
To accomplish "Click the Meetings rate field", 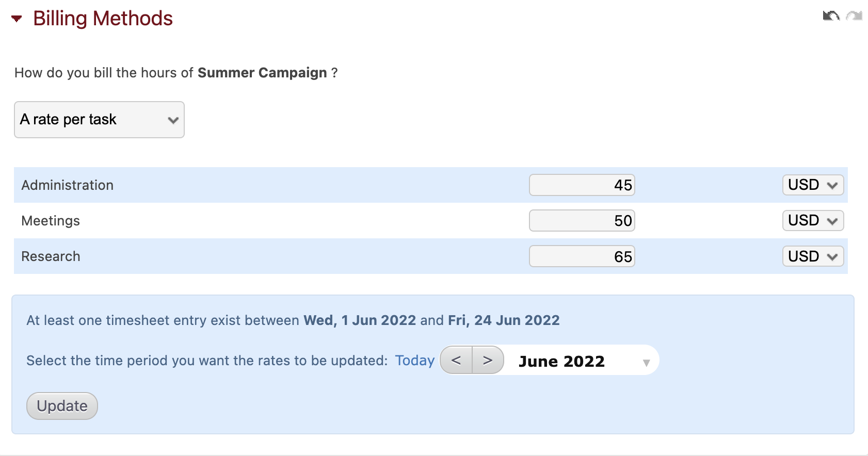I will [x=582, y=221].
